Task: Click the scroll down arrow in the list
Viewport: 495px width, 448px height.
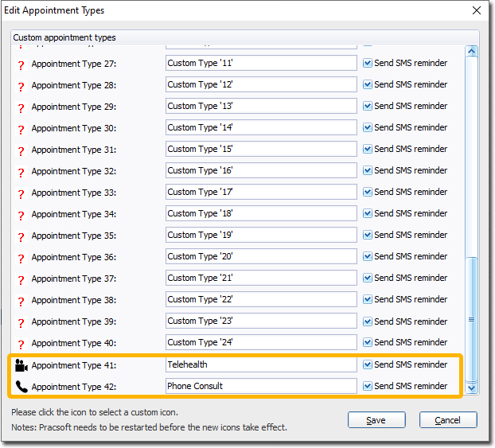Action: [471, 388]
